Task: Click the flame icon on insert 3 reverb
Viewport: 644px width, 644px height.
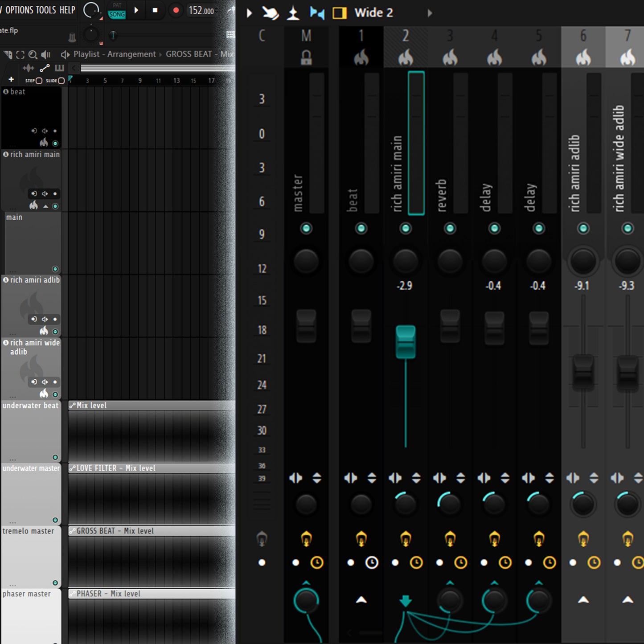Action: pyautogui.click(x=450, y=57)
